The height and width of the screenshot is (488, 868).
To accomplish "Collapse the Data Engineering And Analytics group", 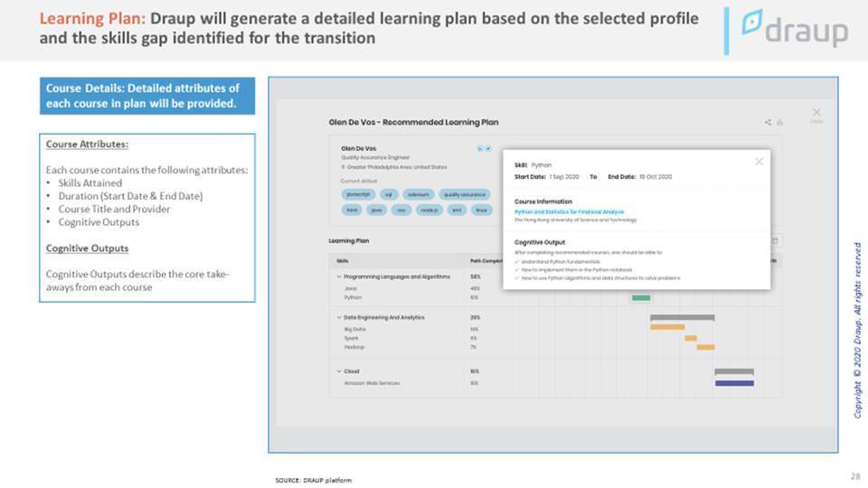I will coord(339,317).
